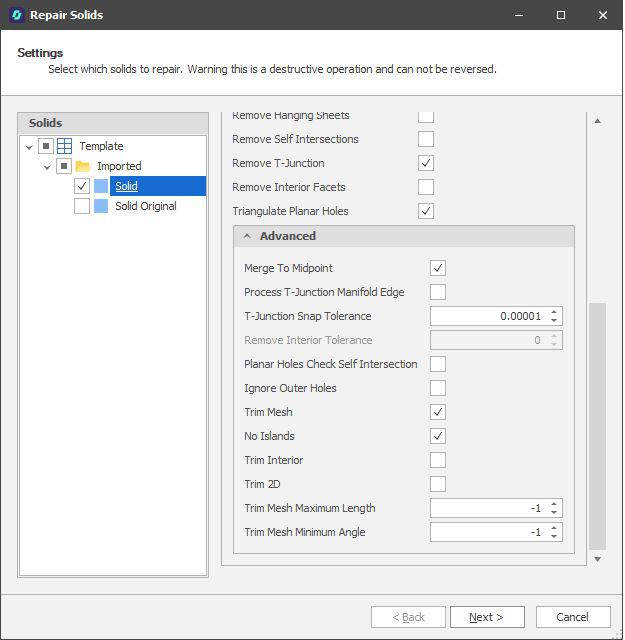Collapse the Imported tree node
The width and height of the screenshot is (625, 640).
[x=47, y=167]
